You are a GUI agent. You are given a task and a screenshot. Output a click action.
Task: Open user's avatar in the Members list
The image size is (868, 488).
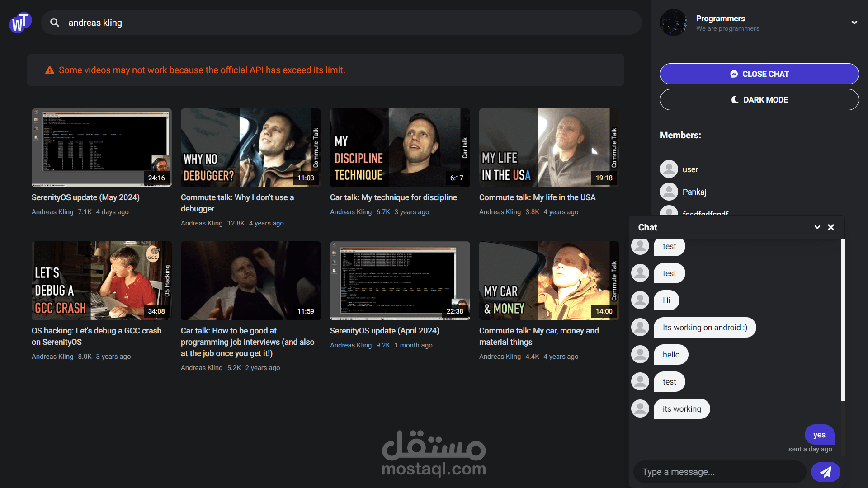tap(669, 169)
